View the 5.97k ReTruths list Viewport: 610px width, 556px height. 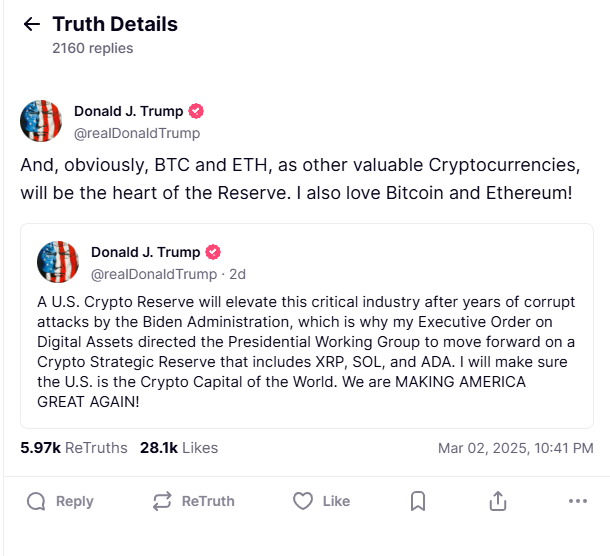pyautogui.click(x=74, y=448)
